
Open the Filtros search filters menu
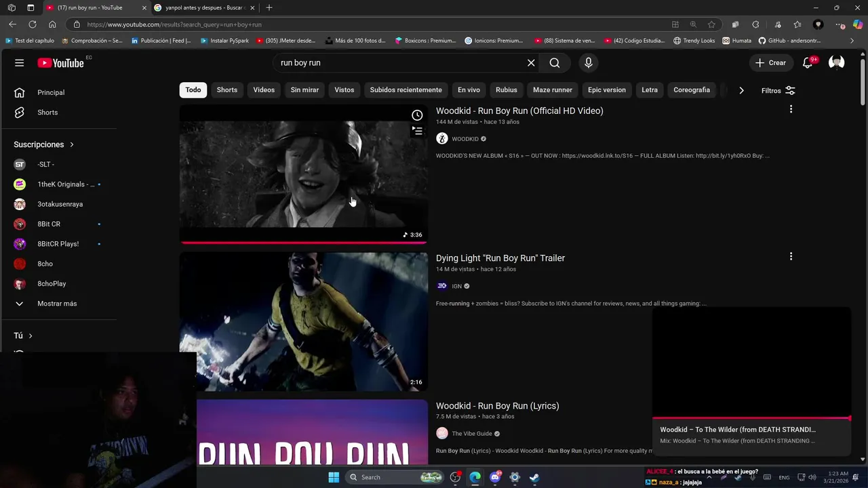click(x=778, y=90)
